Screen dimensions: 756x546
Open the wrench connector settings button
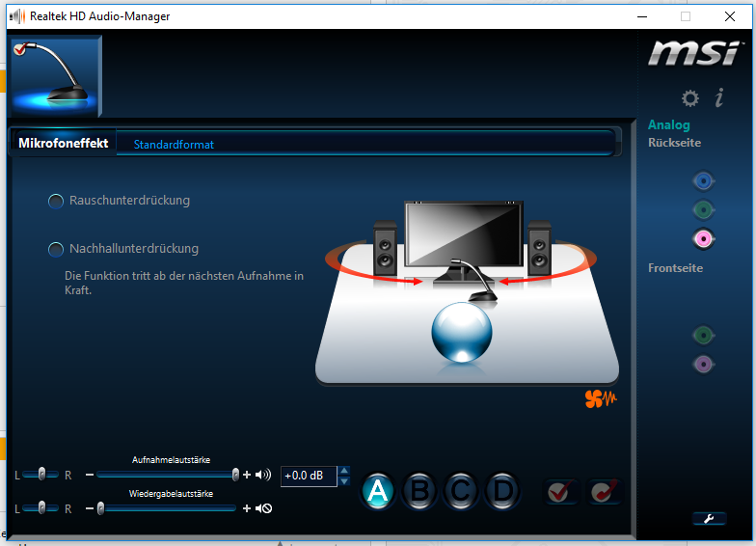[x=709, y=519]
